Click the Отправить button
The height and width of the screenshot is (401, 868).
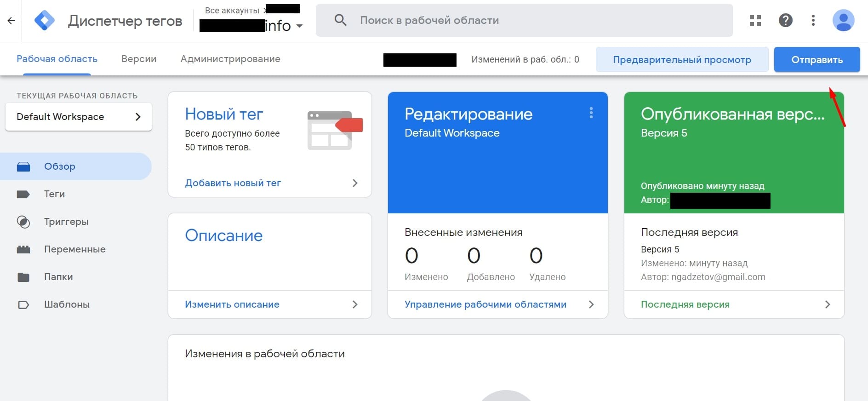[x=817, y=59]
